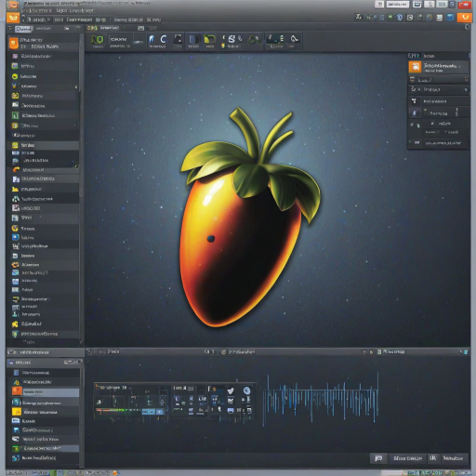
Task: Choose the blue C-shaped tool icon in the toolbar
Action: point(164,39)
